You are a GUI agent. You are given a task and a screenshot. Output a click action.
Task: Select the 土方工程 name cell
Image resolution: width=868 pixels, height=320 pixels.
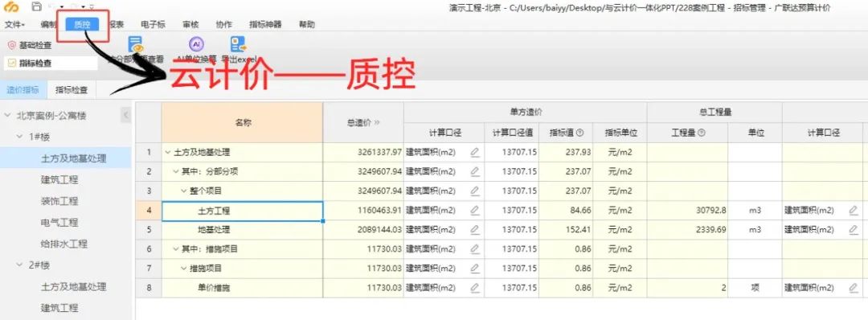(243, 211)
